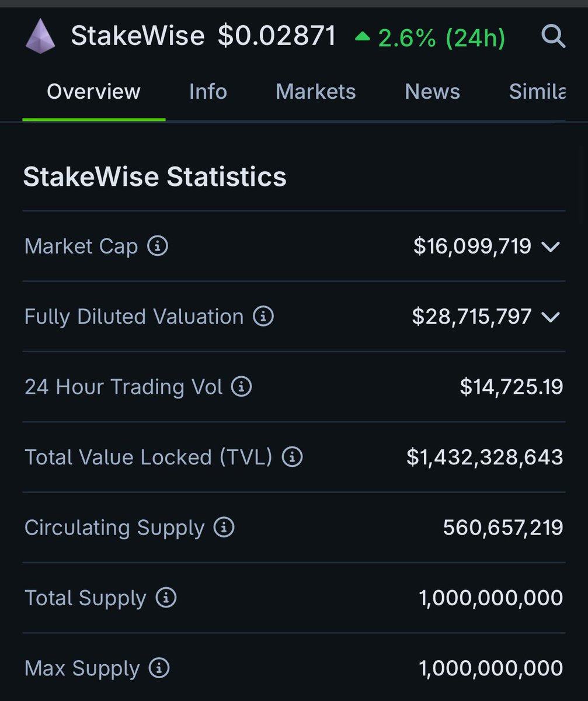Click the StakeWise pyramid logo
Image resolution: width=588 pixels, height=701 pixels.
pyautogui.click(x=41, y=37)
